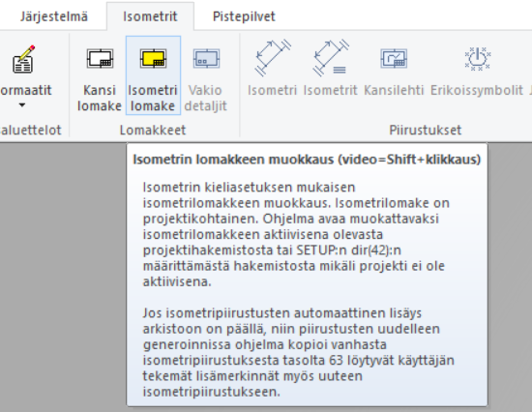The image size is (532, 412).
Task: Select the Isometrit ribbon tab
Action: coord(150,16)
